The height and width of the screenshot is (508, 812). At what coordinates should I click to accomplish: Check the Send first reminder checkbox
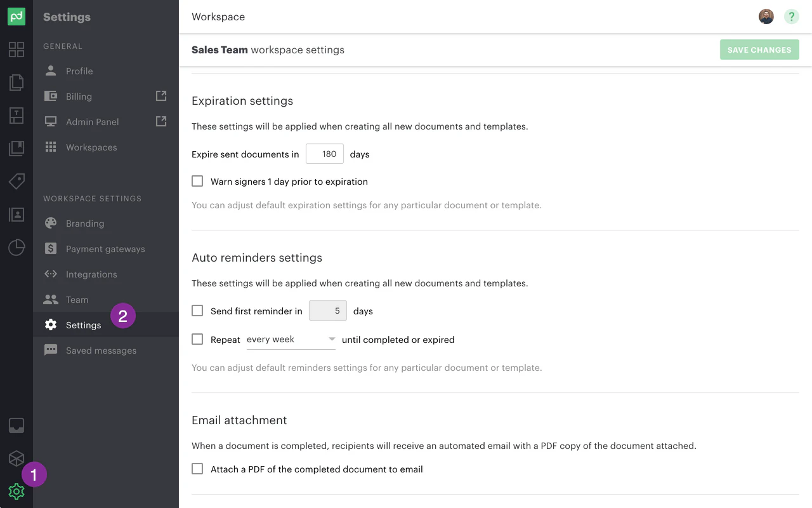pyautogui.click(x=197, y=311)
